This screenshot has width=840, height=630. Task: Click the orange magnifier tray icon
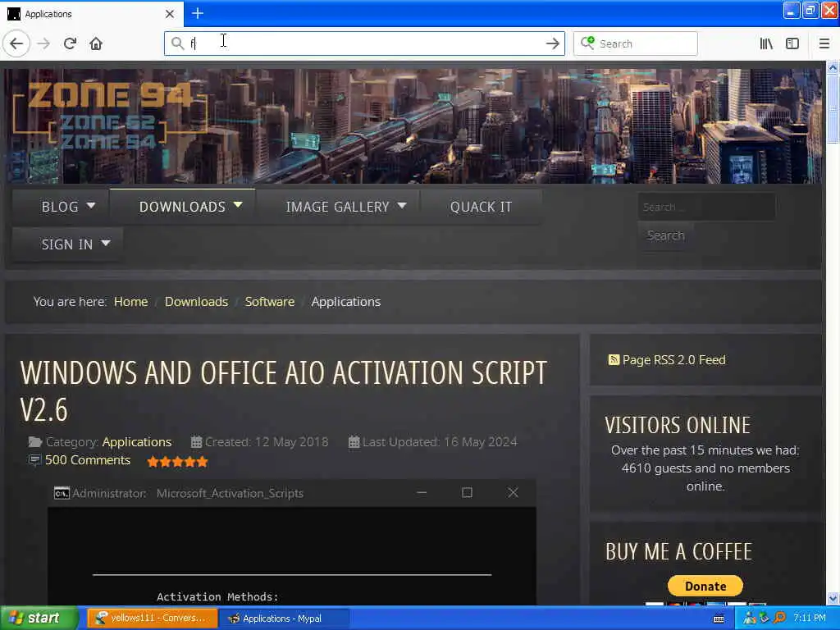[780, 618]
